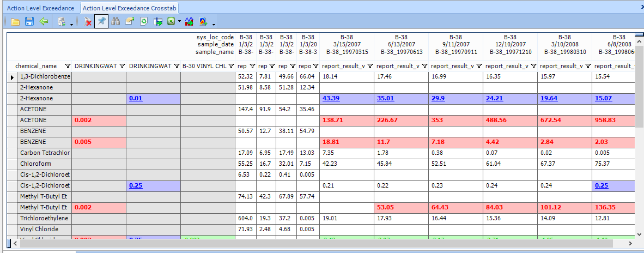Screen dimensions: 644x253
Task: Click the horizontal scrollbar at the grid bottom
Action: coord(327,243)
